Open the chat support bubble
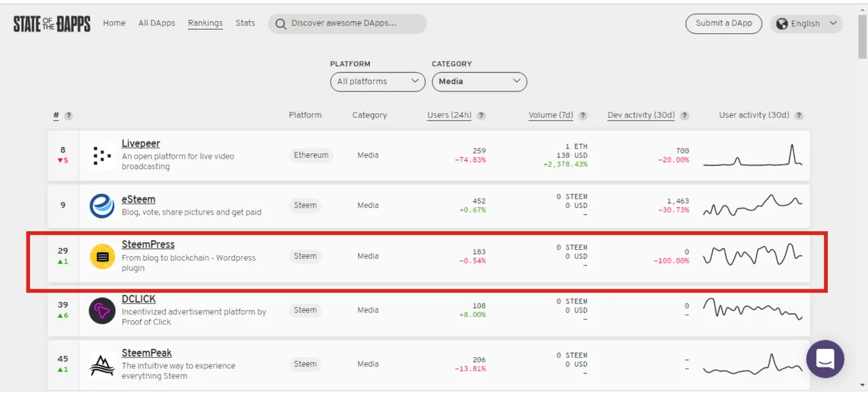 click(x=825, y=358)
